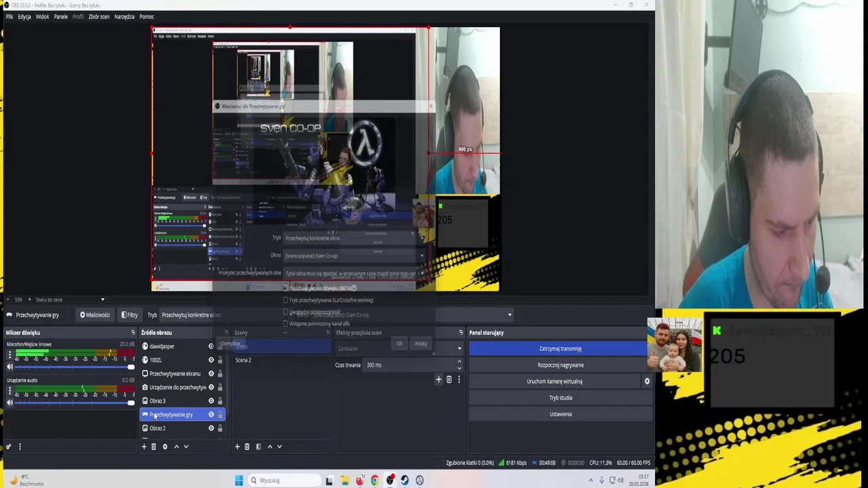This screenshot has width=868, height=488.
Task: Open transition options three-dot menu
Action: (x=459, y=380)
